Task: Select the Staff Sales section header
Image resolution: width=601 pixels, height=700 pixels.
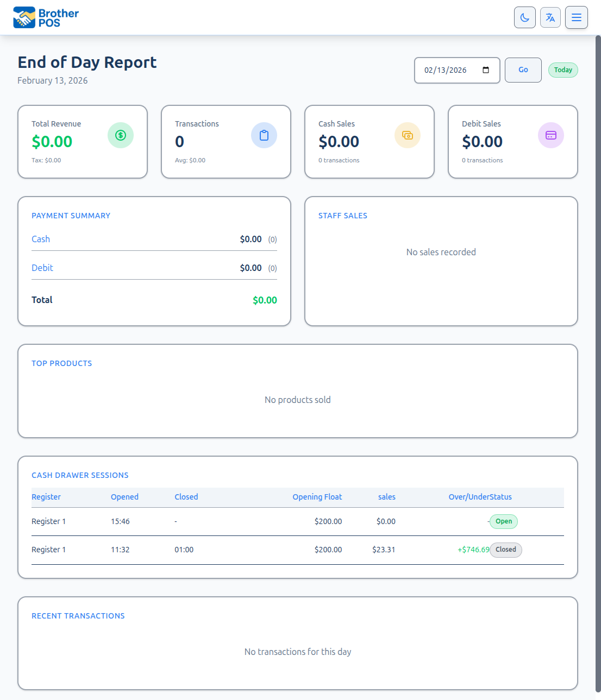Action: (x=343, y=216)
